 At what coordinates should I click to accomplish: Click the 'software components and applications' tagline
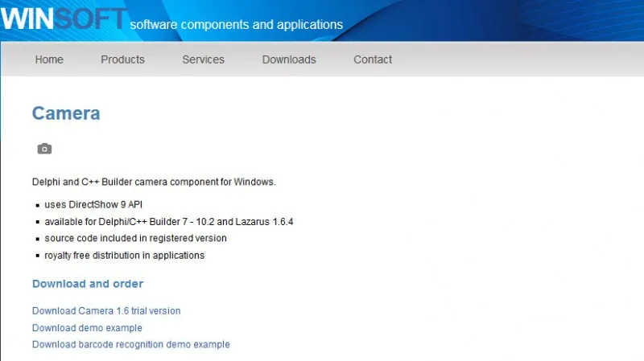point(236,25)
